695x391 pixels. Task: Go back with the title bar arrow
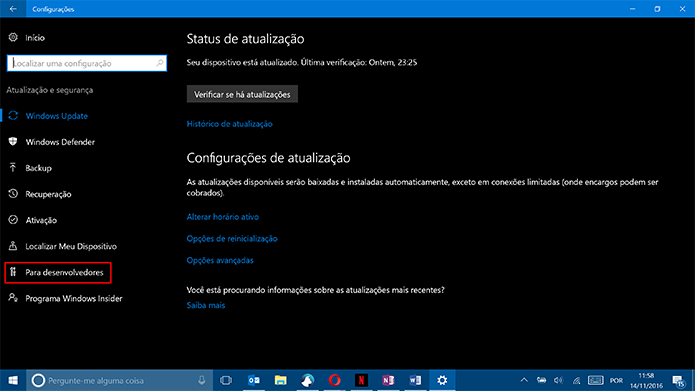[13, 9]
